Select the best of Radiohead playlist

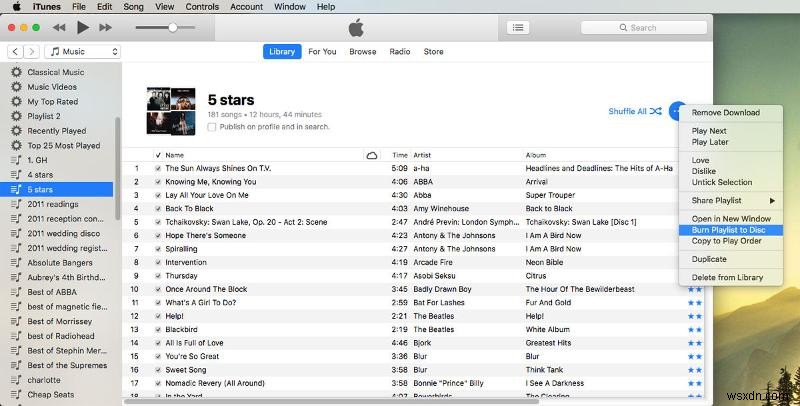[x=61, y=336]
